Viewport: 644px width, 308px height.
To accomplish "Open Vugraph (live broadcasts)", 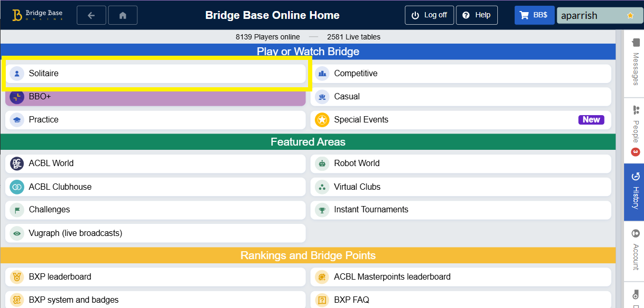I will tap(156, 233).
